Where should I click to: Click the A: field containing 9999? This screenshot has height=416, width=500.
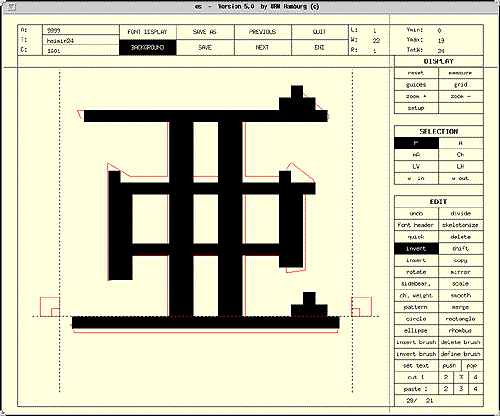point(81,30)
